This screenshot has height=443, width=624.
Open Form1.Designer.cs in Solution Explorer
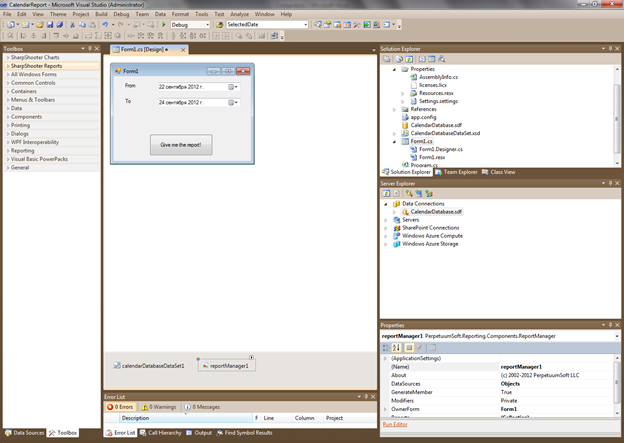coord(441,149)
